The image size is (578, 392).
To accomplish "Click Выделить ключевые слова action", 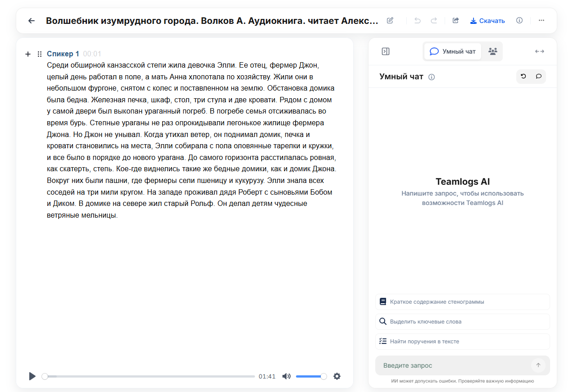I will [462, 321].
